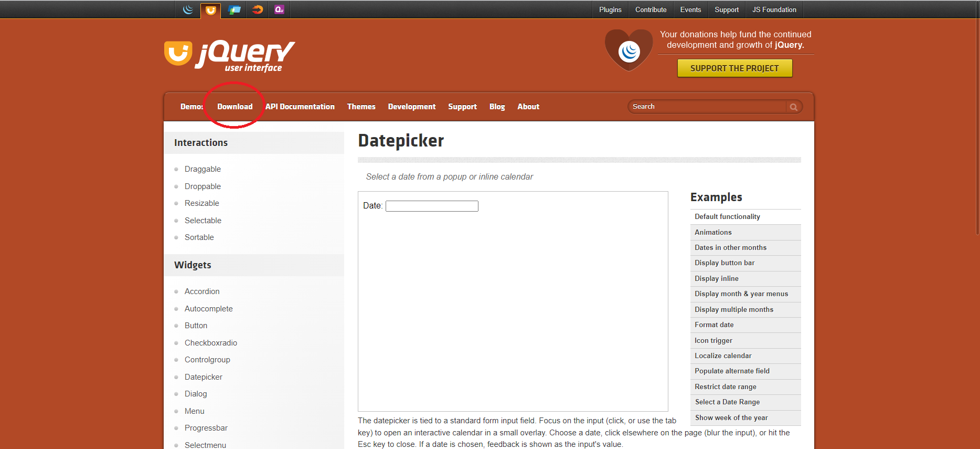The height and width of the screenshot is (449, 980).
Task: Open Themes page
Action: pyautogui.click(x=361, y=107)
